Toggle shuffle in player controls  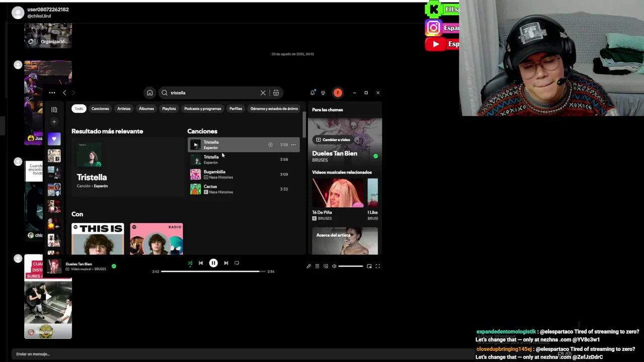(190, 263)
